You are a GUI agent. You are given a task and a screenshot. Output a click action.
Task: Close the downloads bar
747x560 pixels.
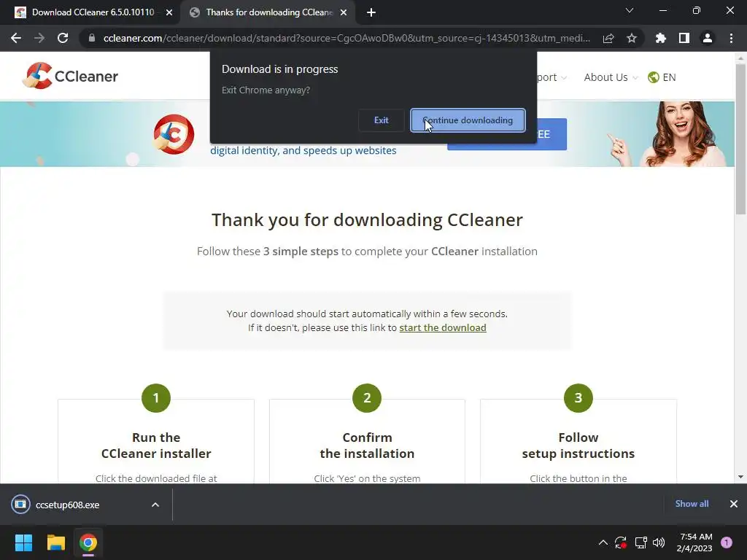point(734,504)
